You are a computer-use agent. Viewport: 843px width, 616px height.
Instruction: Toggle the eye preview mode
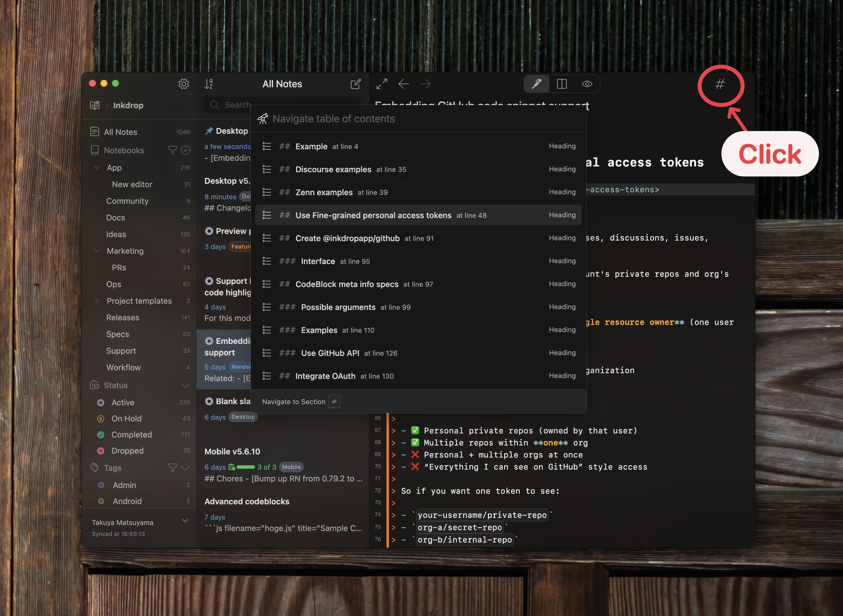587,84
